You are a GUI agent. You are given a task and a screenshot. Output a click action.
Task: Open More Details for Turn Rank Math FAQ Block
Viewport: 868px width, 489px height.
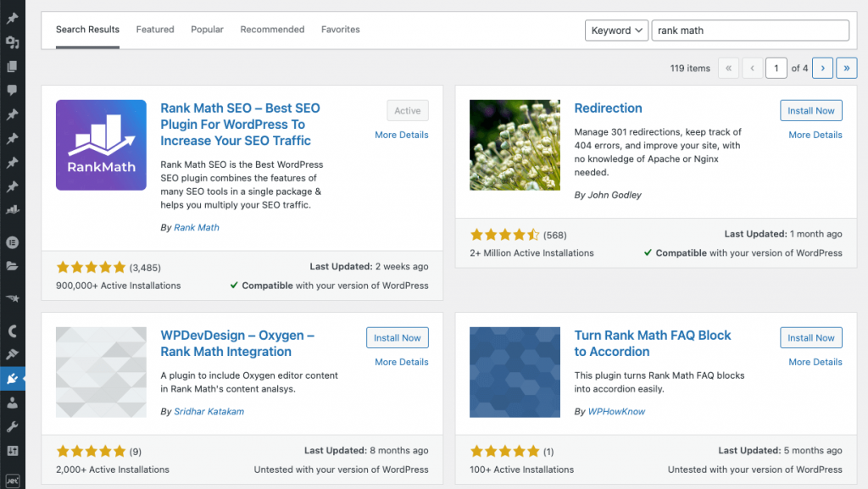point(815,363)
